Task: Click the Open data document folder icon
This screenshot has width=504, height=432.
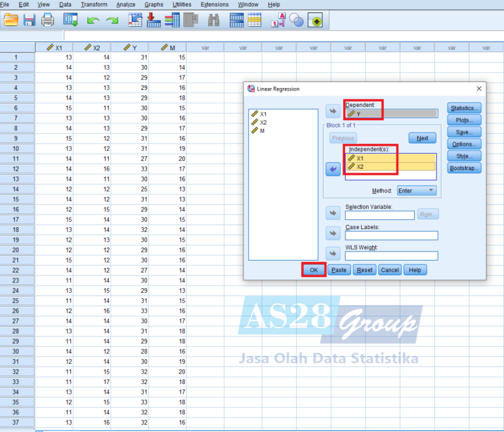Action: point(11,20)
